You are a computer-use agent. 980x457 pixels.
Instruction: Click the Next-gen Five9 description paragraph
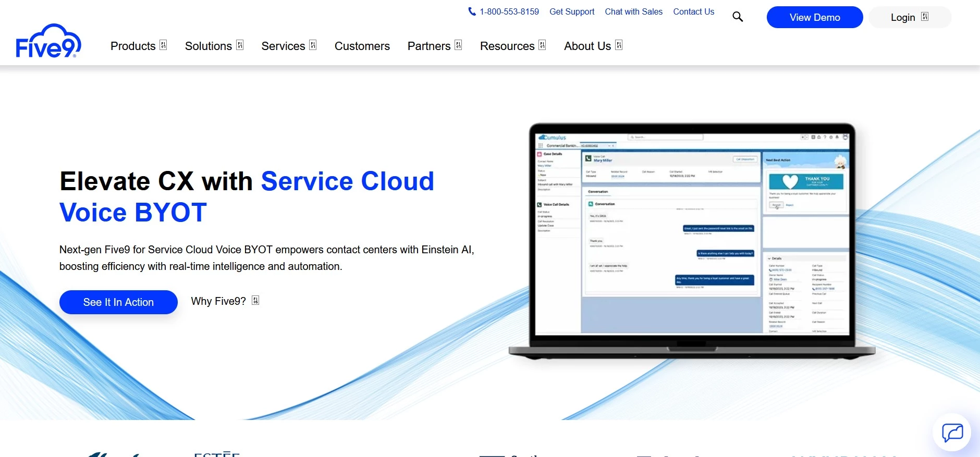[267, 258]
